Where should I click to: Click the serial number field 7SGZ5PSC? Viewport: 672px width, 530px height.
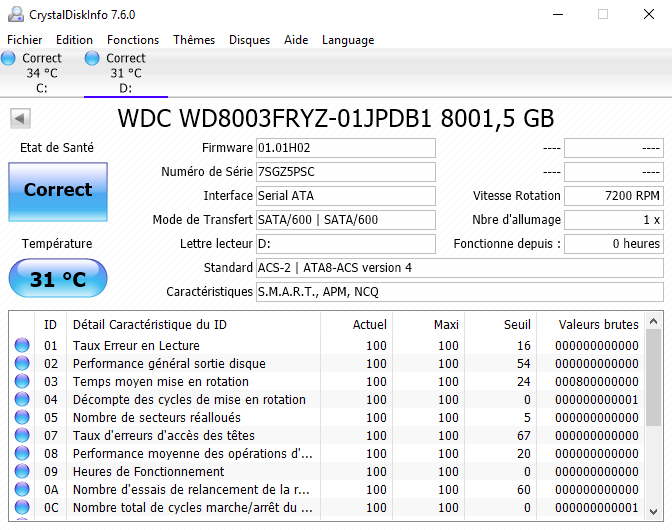[x=346, y=172]
